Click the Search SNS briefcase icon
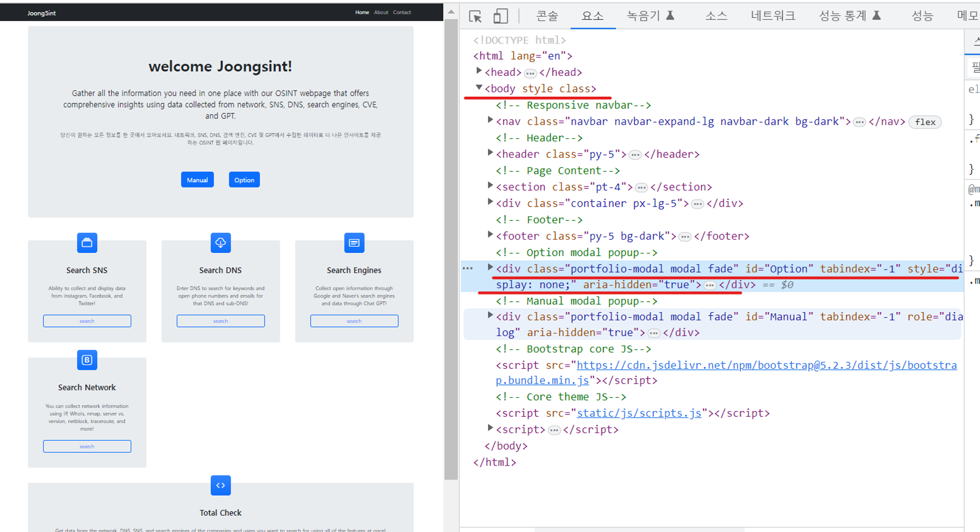Image resolution: width=980 pixels, height=532 pixels. tap(87, 242)
